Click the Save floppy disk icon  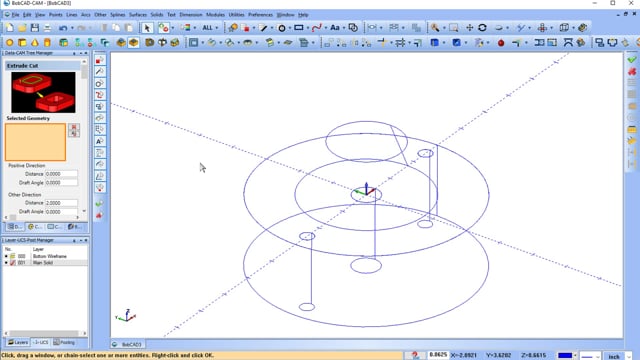pos(35,28)
